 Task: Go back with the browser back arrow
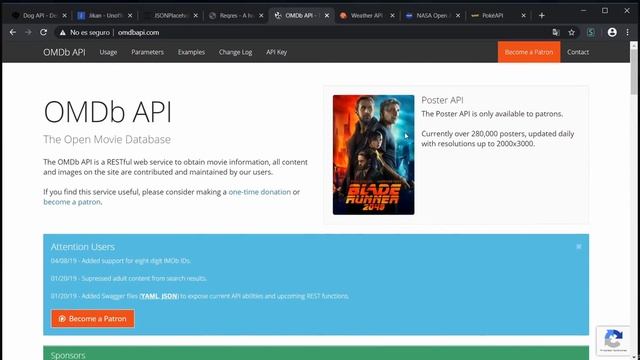[x=13, y=32]
